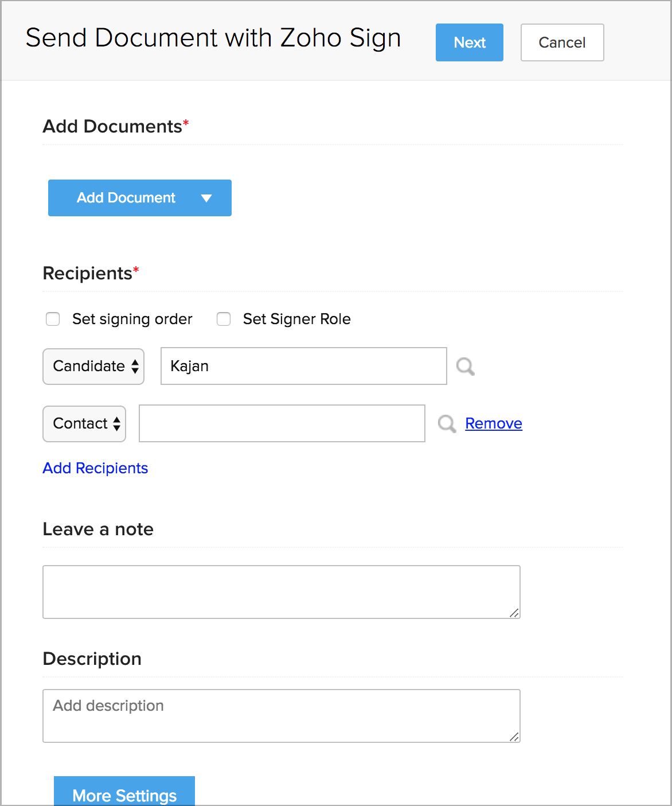Image resolution: width=672 pixels, height=806 pixels.
Task: Cancel sending the document
Action: click(562, 42)
